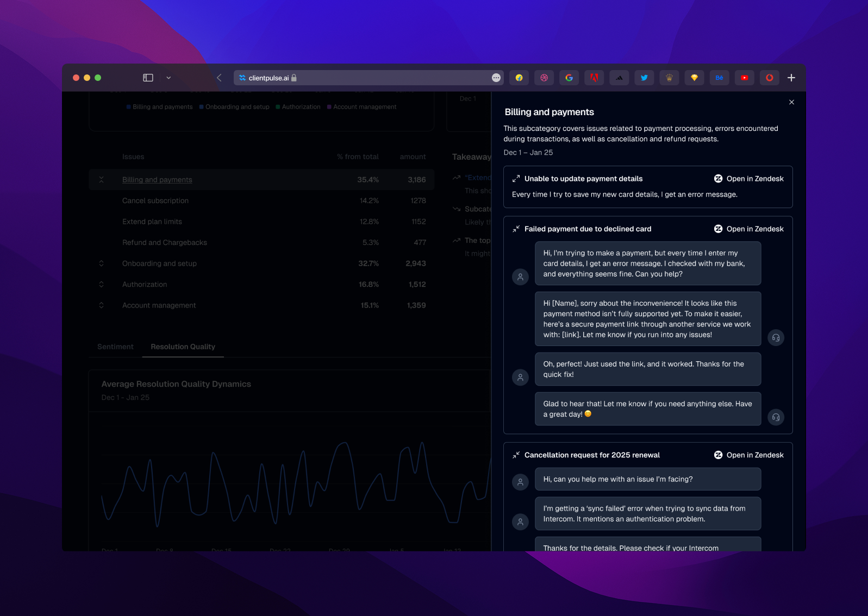This screenshot has height=616, width=868.
Task: Open the Billing and payments issue link
Action: [157, 180]
